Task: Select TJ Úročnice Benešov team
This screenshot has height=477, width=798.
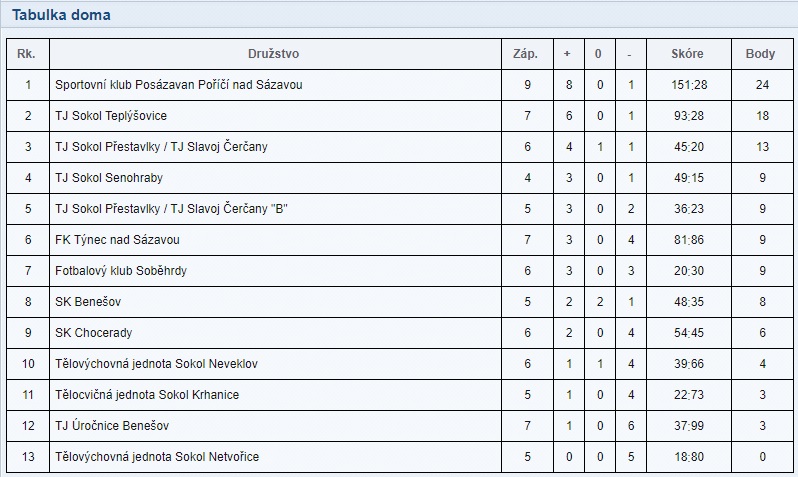Action: [x=112, y=426]
